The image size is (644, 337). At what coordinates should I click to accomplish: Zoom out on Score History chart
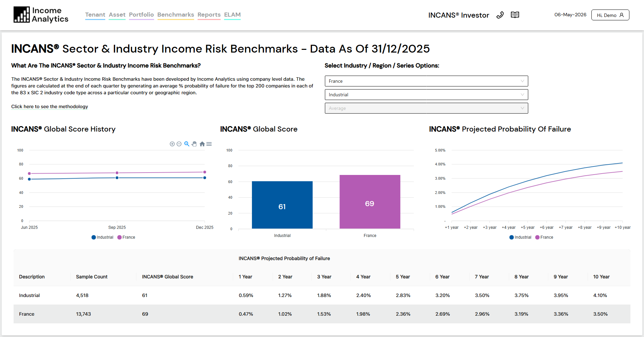179,144
